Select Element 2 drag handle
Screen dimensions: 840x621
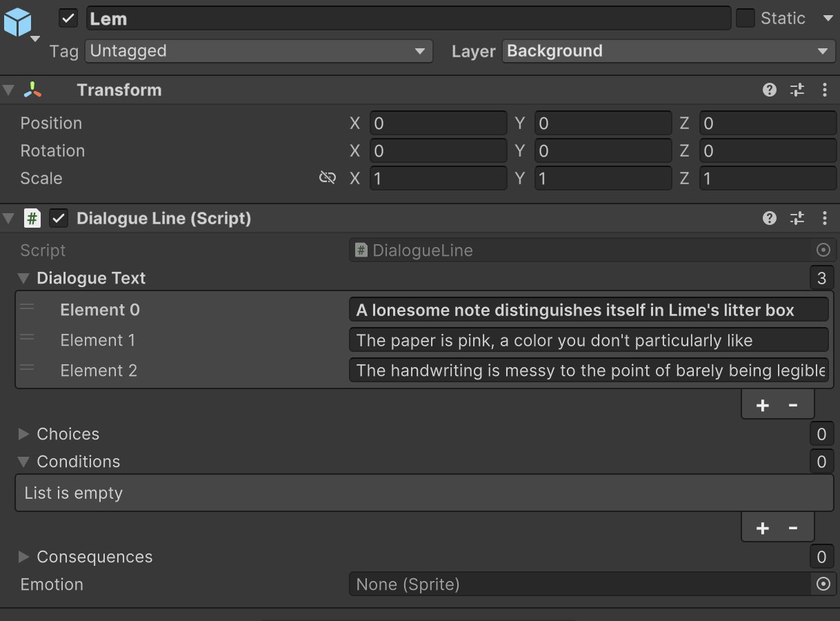(27, 368)
